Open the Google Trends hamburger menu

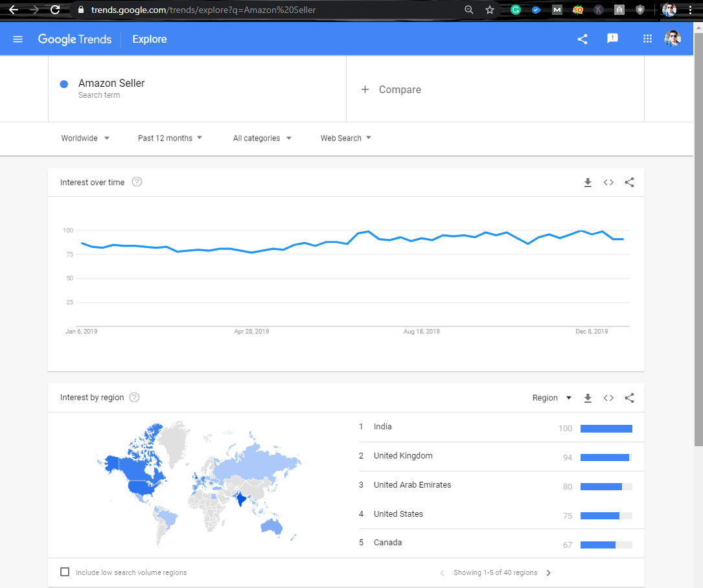(18, 39)
